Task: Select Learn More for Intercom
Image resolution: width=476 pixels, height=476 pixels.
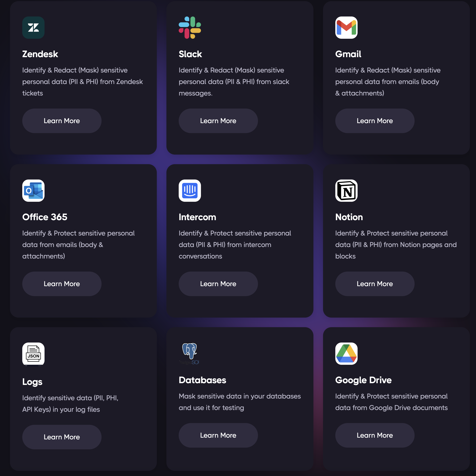Action: pyautogui.click(x=218, y=284)
